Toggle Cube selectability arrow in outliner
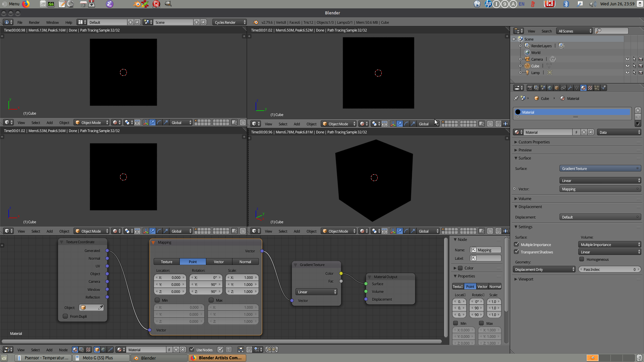Image resolution: width=644 pixels, height=362 pixels. (634, 66)
